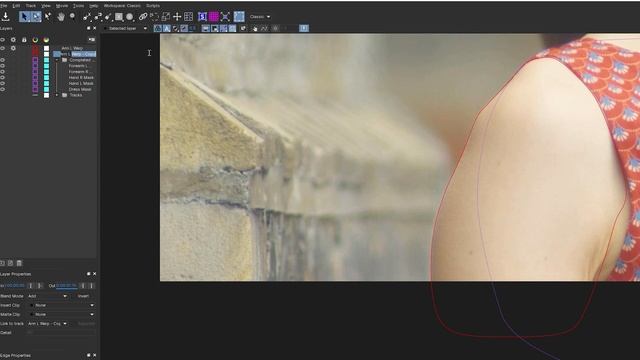Click the In timecode field
Viewport: 640px width, 360px height.
pyautogui.click(x=15, y=286)
